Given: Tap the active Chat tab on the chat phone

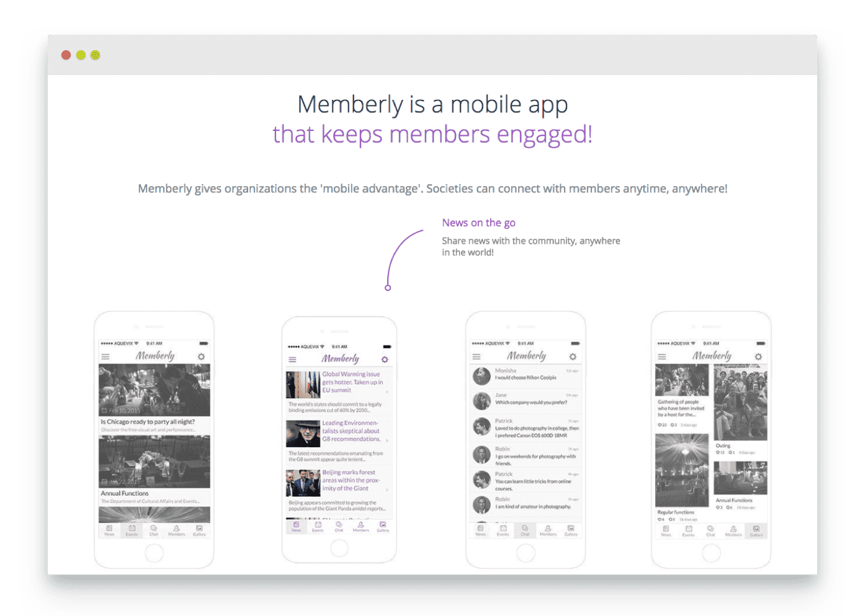Looking at the screenshot, I should click(x=525, y=530).
